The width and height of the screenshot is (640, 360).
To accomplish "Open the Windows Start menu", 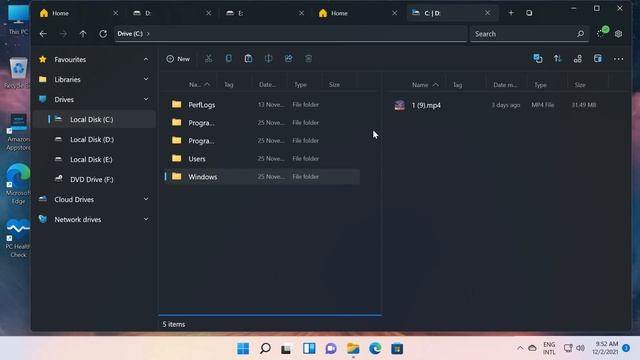I will [243, 349].
